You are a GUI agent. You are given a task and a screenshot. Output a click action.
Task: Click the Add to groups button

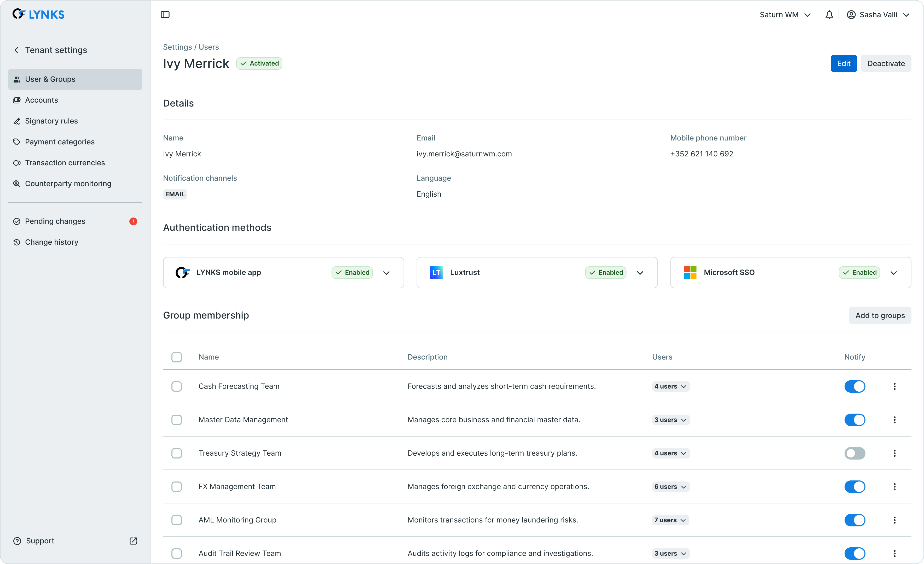click(880, 315)
